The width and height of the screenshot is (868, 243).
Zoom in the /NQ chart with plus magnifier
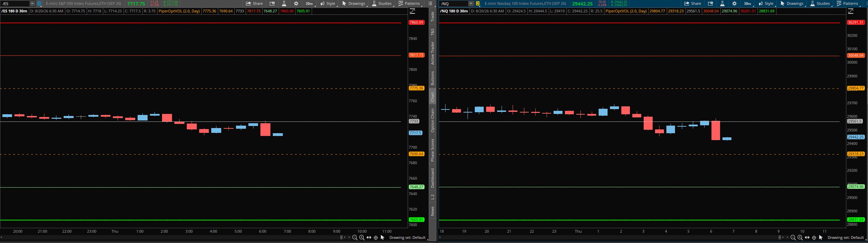coord(800,237)
